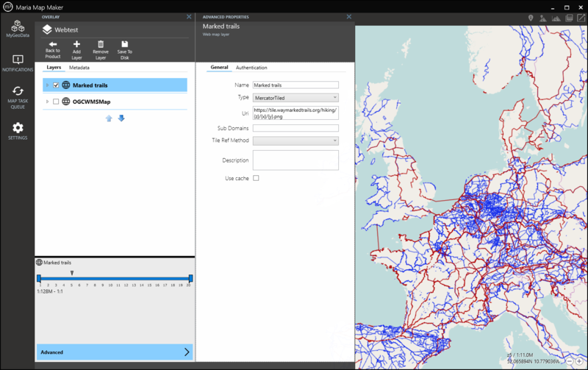Click the Uri input field
Image resolution: width=588 pixels, height=370 pixels.
(x=295, y=113)
